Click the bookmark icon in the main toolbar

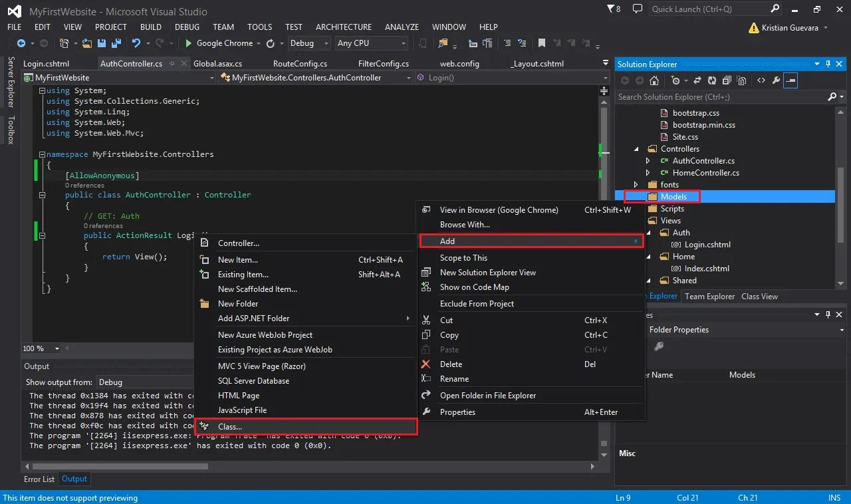[542, 43]
